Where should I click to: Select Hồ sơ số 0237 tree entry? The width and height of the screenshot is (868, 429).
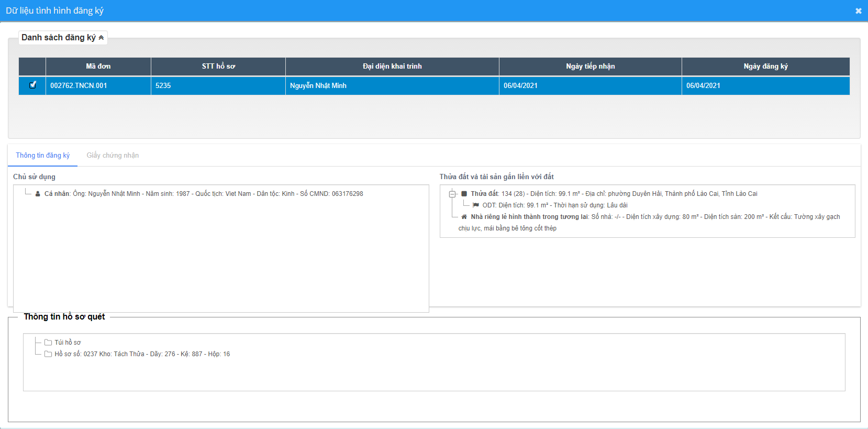coord(142,354)
